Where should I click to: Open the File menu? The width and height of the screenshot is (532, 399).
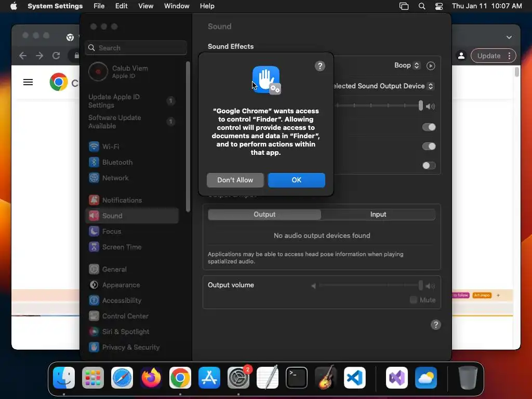(99, 6)
